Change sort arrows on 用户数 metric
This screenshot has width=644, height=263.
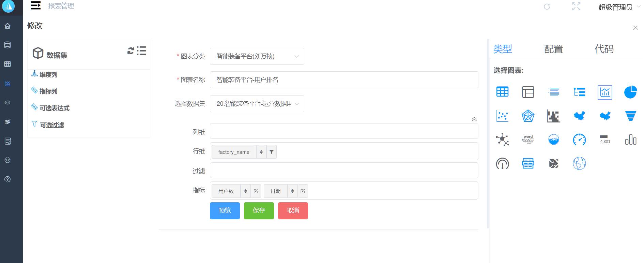coord(246,191)
